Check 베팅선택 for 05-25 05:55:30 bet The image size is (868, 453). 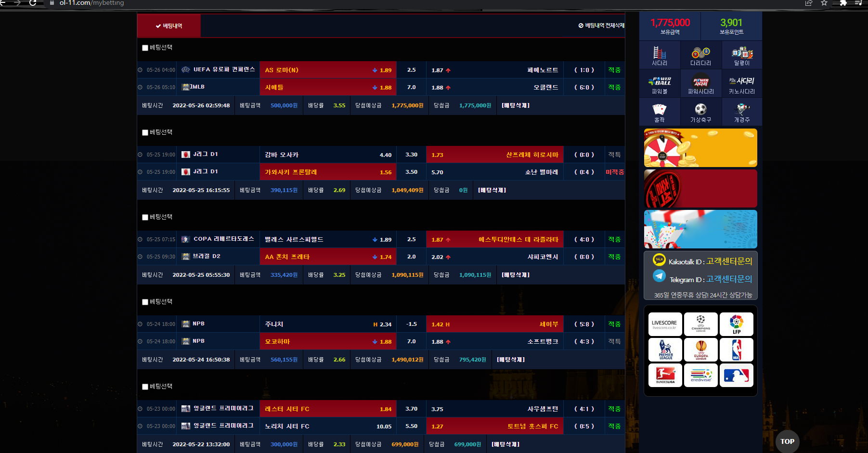[x=145, y=217]
